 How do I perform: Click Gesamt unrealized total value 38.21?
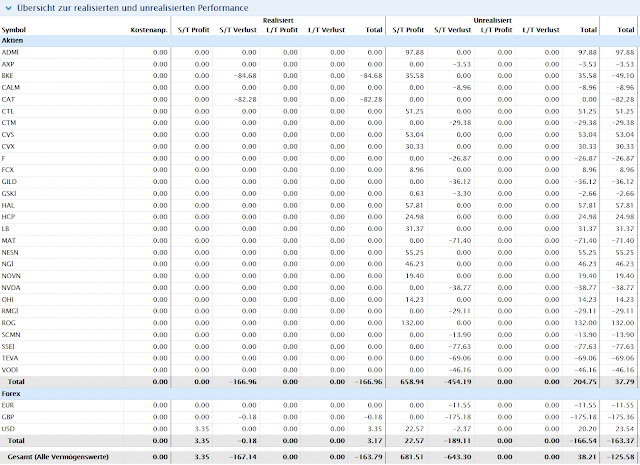pyautogui.click(x=587, y=456)
